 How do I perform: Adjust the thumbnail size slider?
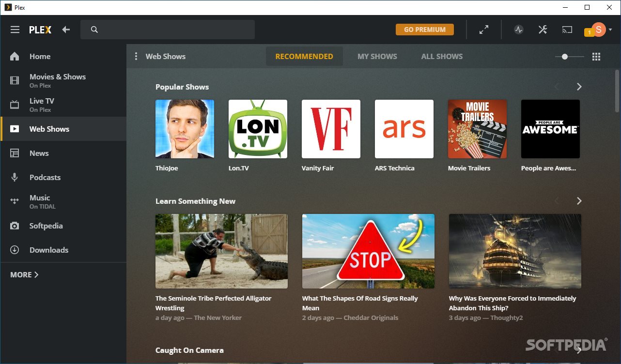click(570, 57)
